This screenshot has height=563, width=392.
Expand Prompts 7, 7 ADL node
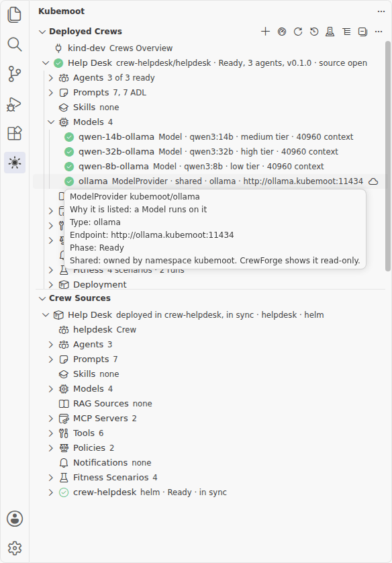51,93
